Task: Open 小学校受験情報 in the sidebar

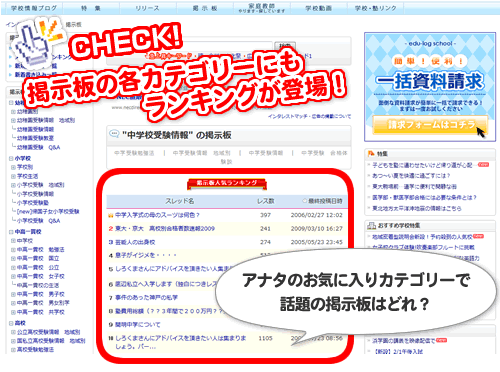Action: [35, 194]
